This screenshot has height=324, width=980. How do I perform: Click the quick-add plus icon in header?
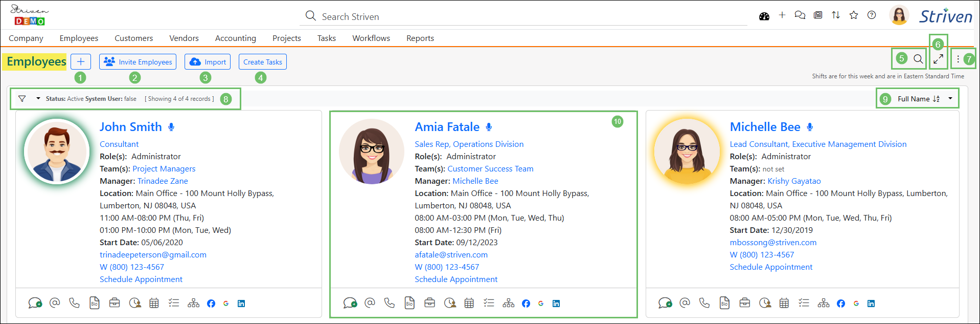(x=782, y=15)
